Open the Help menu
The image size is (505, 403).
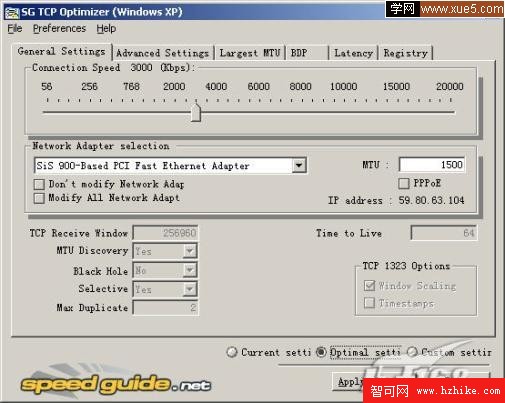click(106, 29)
